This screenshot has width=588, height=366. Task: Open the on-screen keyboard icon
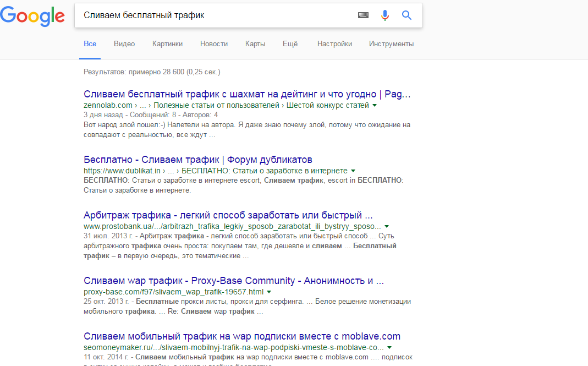363,15
